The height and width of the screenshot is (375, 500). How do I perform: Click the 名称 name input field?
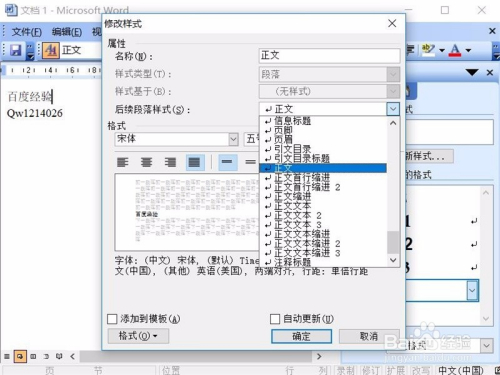[329, 55]
